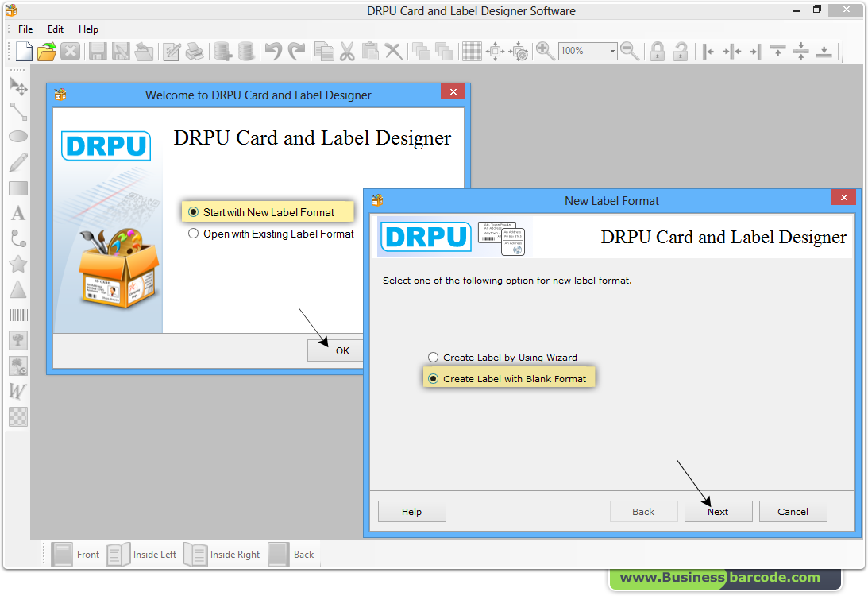868x596 pixels.
Task: Choose Open with Existing Label Format
Action: 191,234
